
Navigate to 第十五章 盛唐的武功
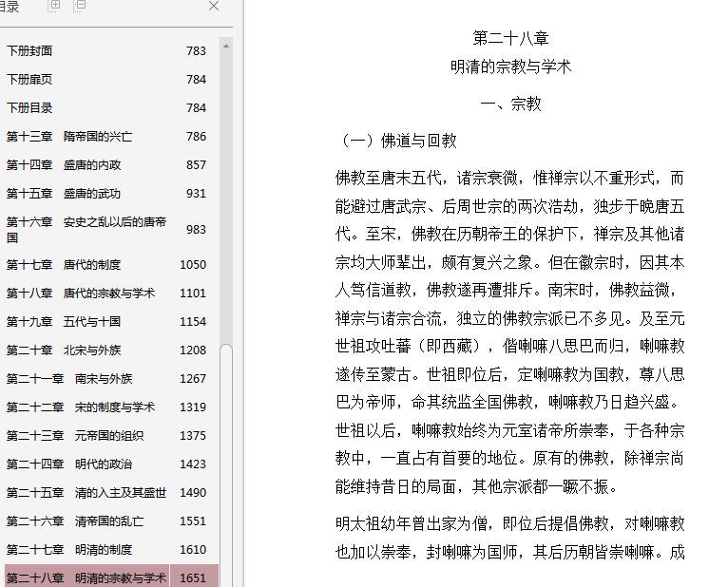click(64, 194)
